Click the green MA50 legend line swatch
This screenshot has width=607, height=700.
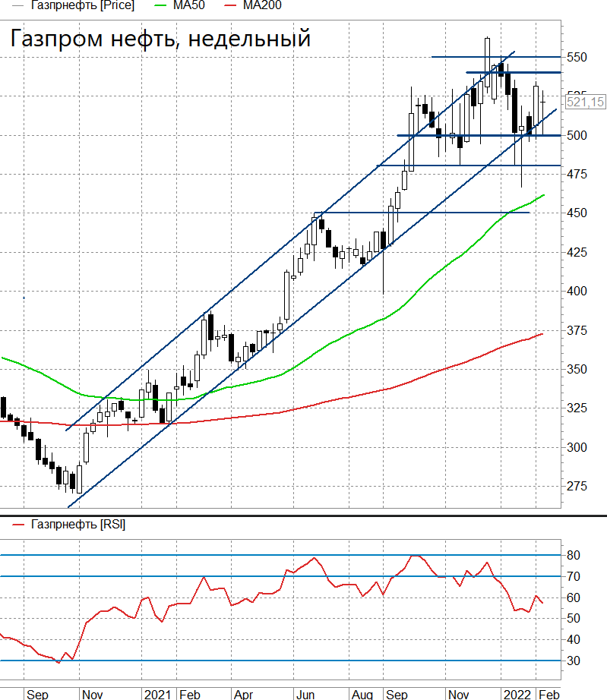(x=160, y=6)
